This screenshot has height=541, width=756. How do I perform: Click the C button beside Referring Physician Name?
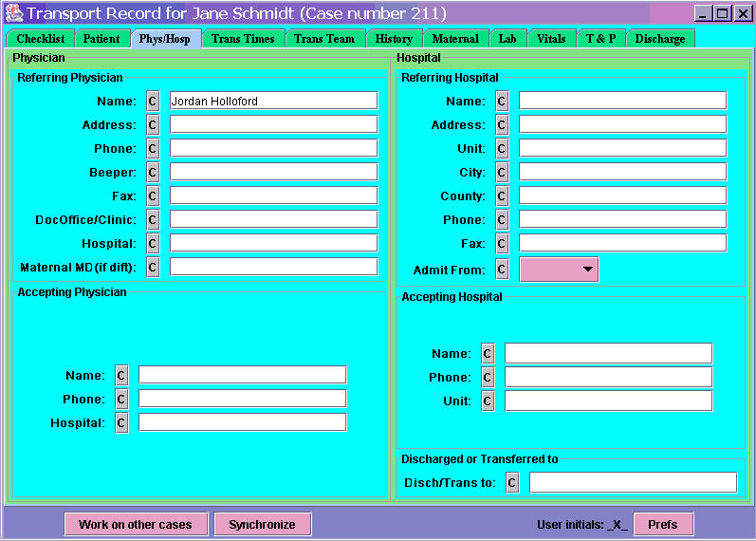click(153, 101)
